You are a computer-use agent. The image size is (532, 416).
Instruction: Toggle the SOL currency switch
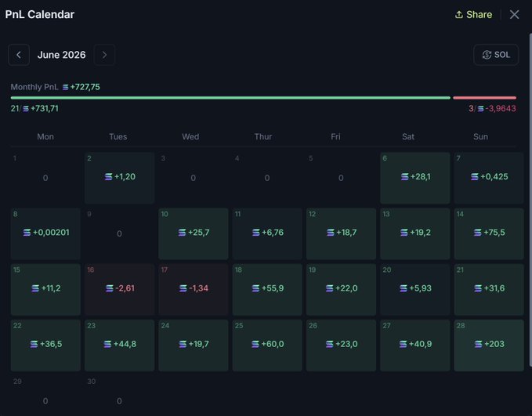(x=496, y=55)
